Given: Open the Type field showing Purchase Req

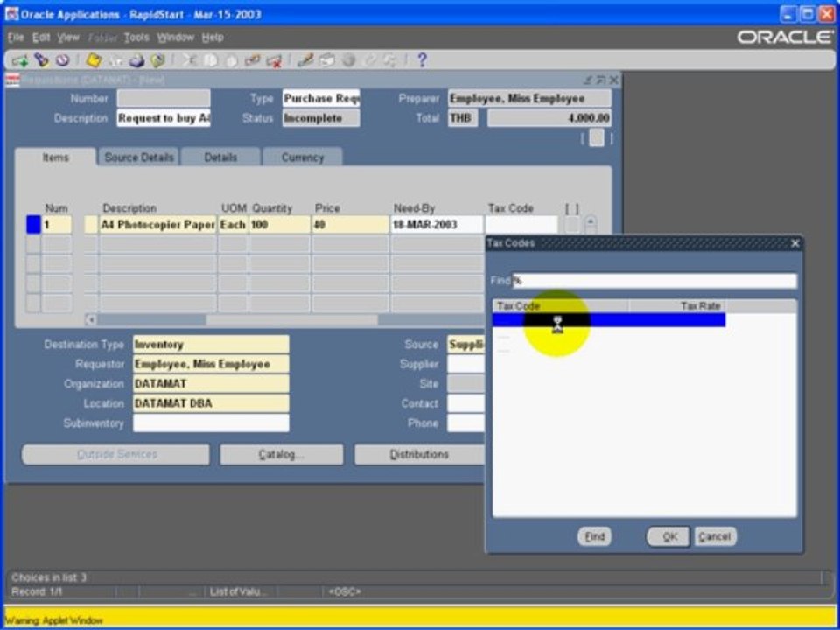Looking at the screenshot, I should tap(321, 98).
